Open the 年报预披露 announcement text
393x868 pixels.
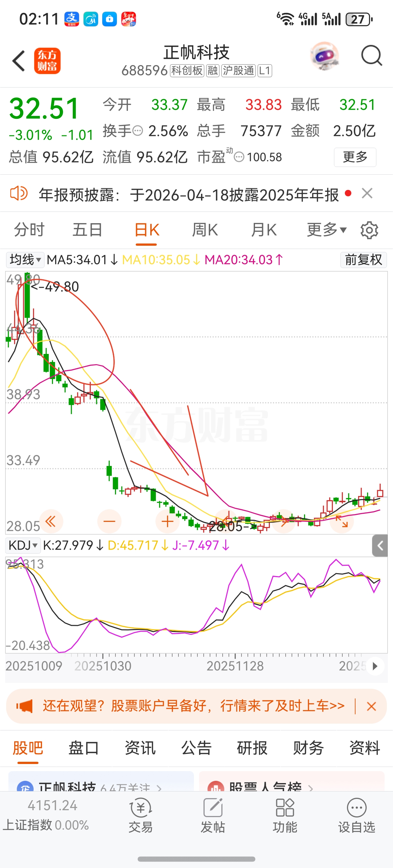pyautogui.click(x=188, y=195)
